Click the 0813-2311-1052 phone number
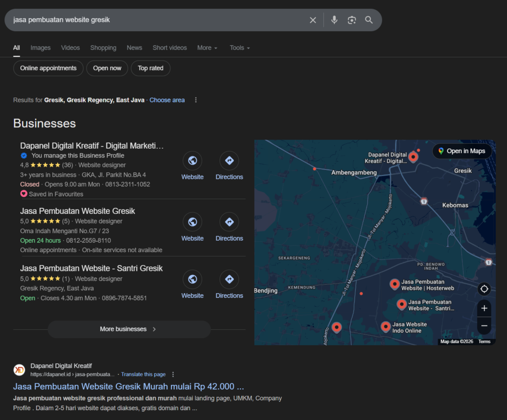This screenshot has height=420, width=507. 127,184
